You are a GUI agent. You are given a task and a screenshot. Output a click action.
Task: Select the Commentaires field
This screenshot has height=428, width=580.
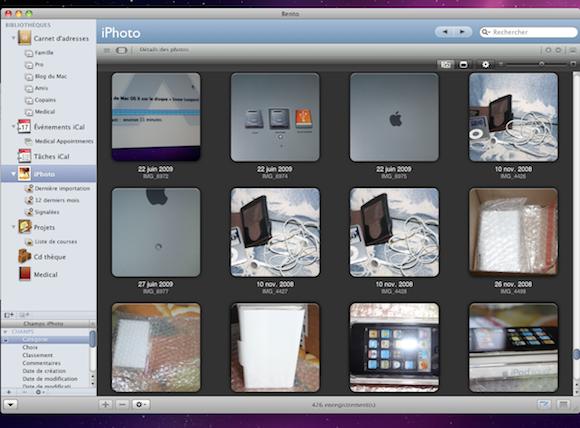point(41,363)
